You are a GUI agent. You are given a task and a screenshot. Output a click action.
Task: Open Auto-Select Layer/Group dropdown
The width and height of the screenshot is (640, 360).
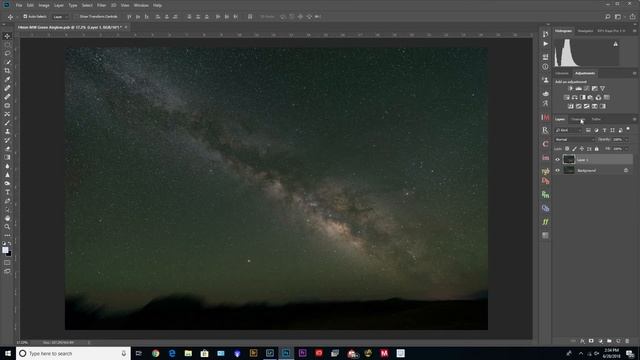[x=61, y=17]
